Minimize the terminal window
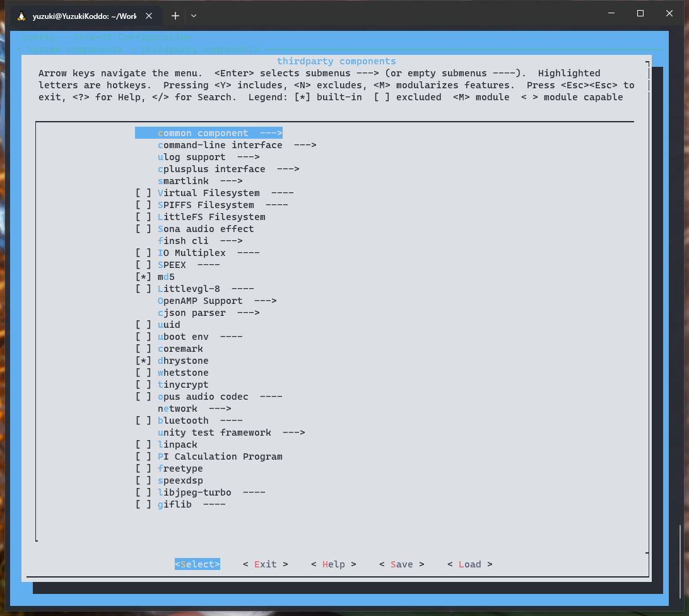This screenshot has height=616, width=689. 610,13
